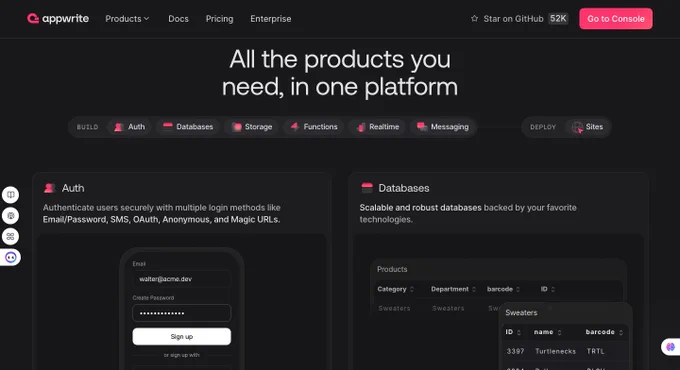Screen dimensions: 680x370
Task: Select the Storage product tab
Action: tap(252, 127)
